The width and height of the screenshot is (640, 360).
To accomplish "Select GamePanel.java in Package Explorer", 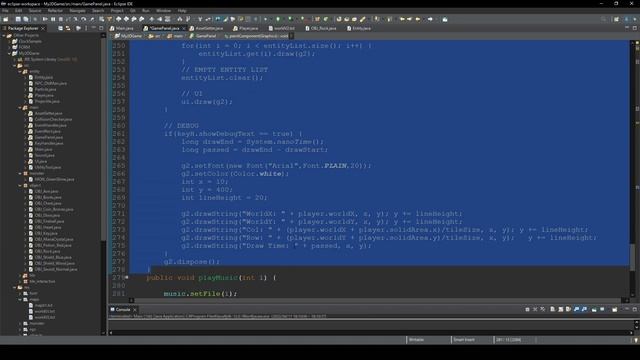I will [x=46, y=138].
